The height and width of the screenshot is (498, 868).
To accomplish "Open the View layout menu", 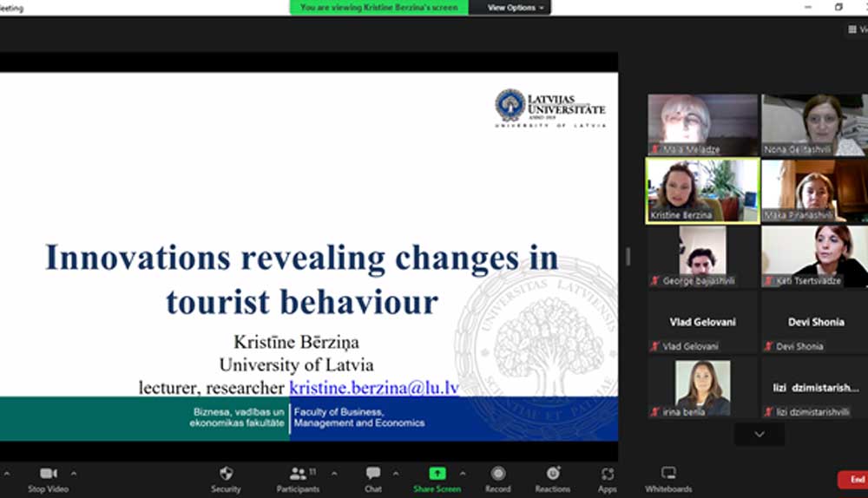I will tap(857, 29).
